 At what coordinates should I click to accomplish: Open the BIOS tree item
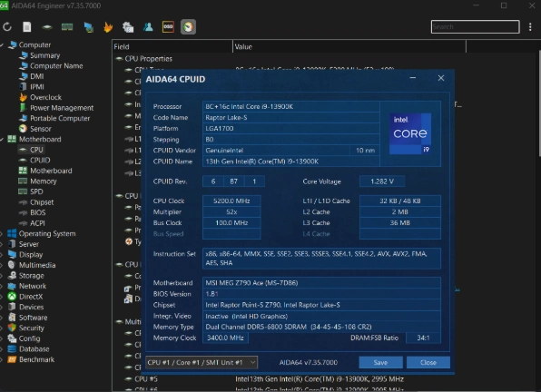click(37, 212)
